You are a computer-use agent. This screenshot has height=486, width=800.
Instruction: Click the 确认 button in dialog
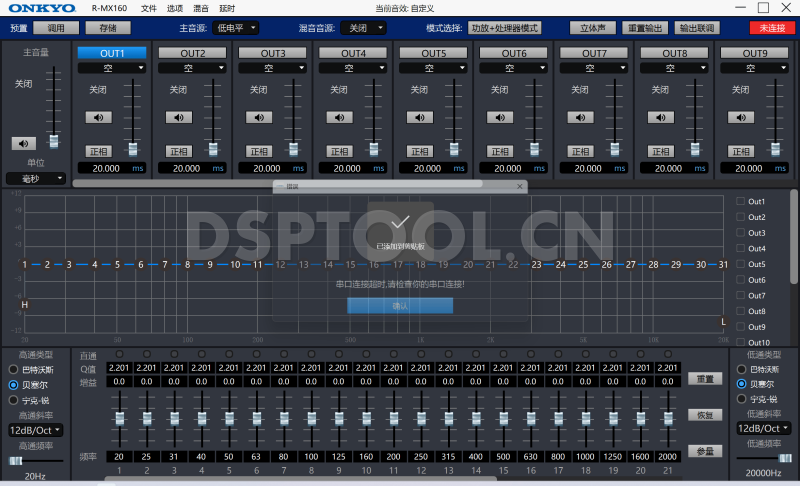400,306
